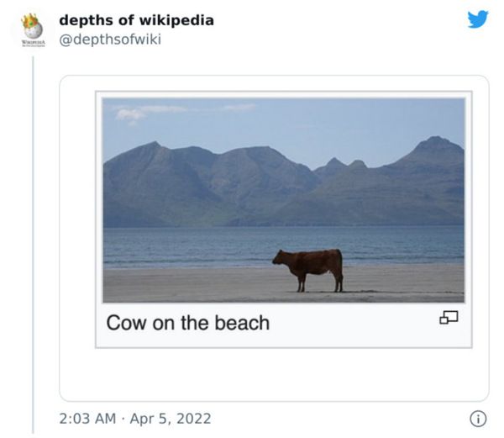Open the @depthsofwiki handle link
This screenshot has height=438, width=504.
pyautogui.click(x=110, y=40)
